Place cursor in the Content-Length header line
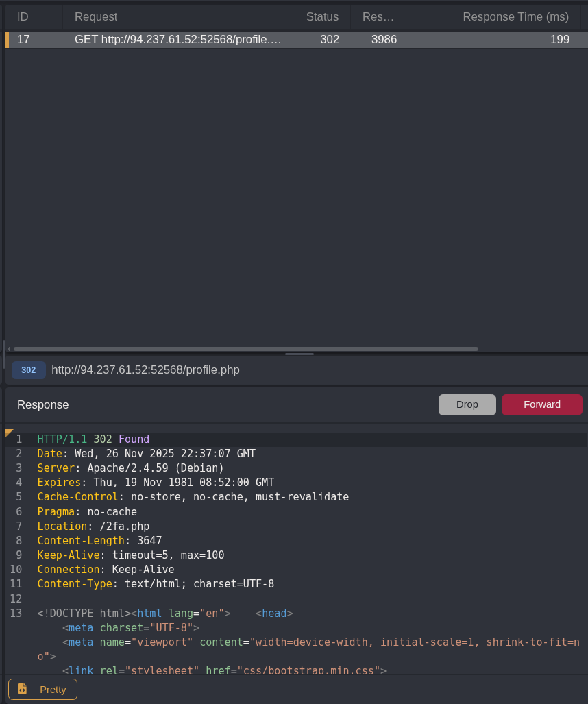The image size is (588, 704). pos(99,541)
